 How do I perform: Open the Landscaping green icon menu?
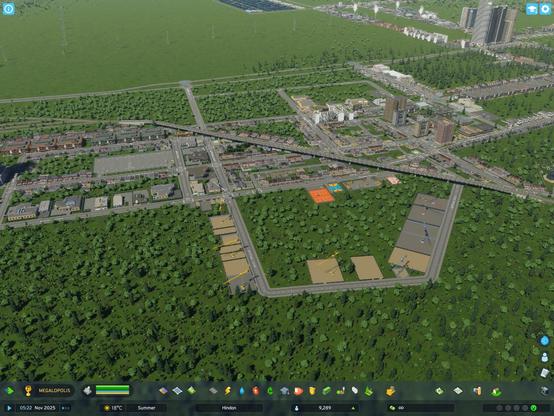pyautogui.click(x=369, y=391)
